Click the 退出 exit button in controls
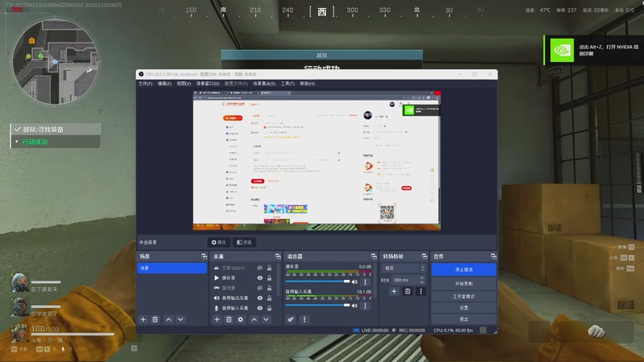 tap(464, 319)
